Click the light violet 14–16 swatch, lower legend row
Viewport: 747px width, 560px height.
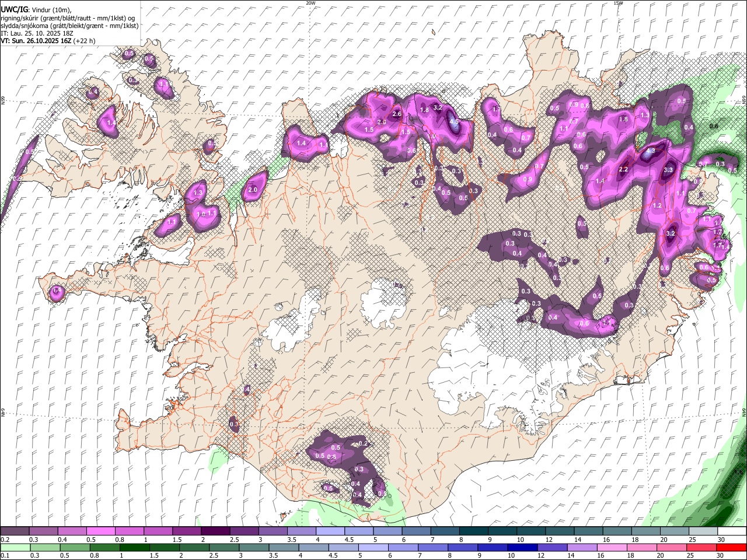click(582, 548)
